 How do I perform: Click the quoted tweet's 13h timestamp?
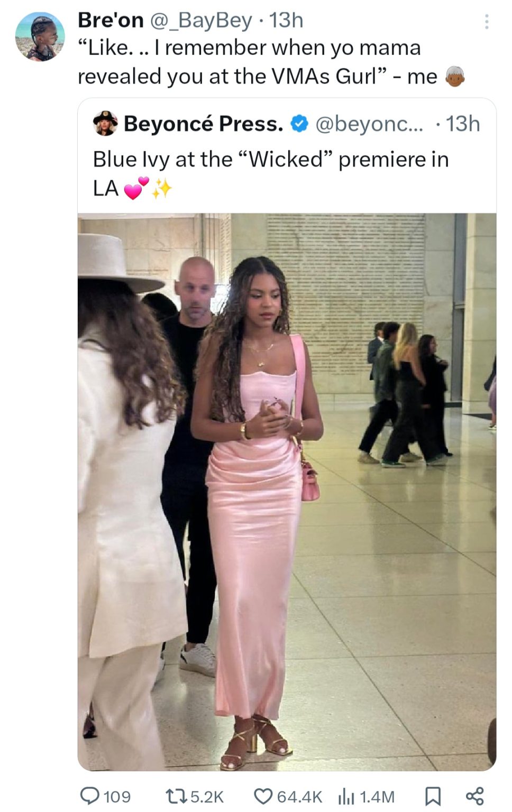(x=463, y=124)
